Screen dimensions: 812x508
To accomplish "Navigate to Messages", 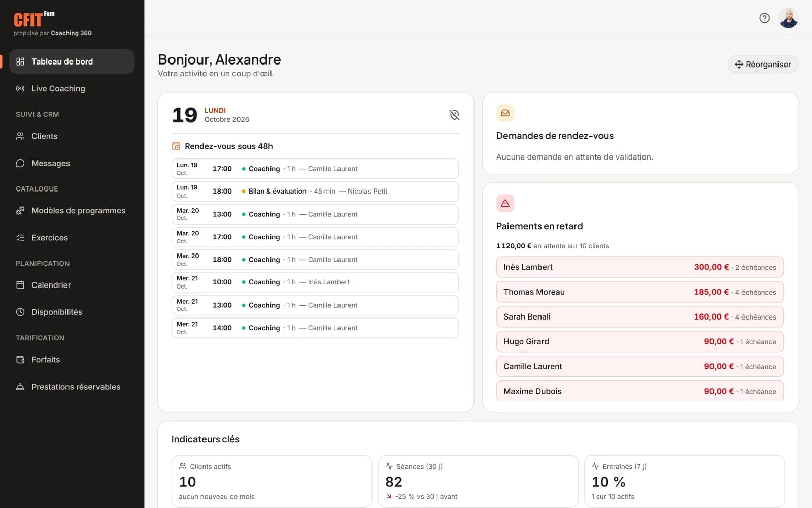I will point(72,163).
